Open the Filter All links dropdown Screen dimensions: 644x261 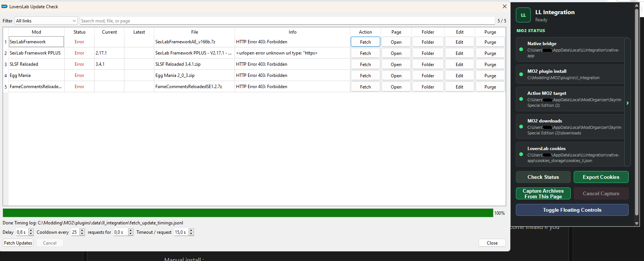[46, 21]
